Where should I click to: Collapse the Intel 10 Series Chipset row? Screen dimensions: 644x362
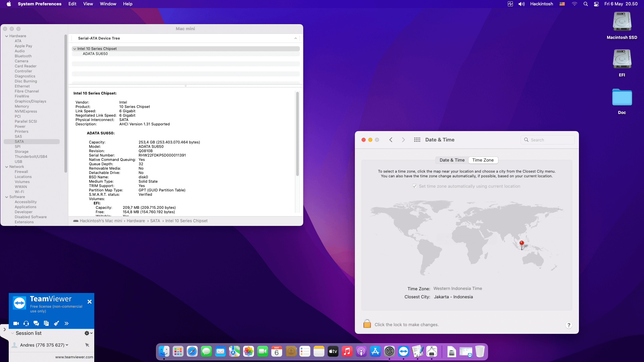pyautogui.click(x=74, y=49)
